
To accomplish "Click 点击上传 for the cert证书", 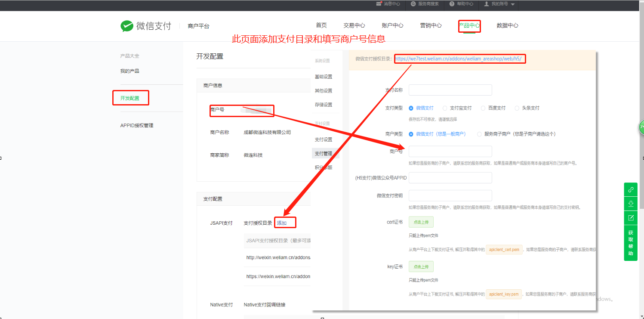I will (421, 222).
